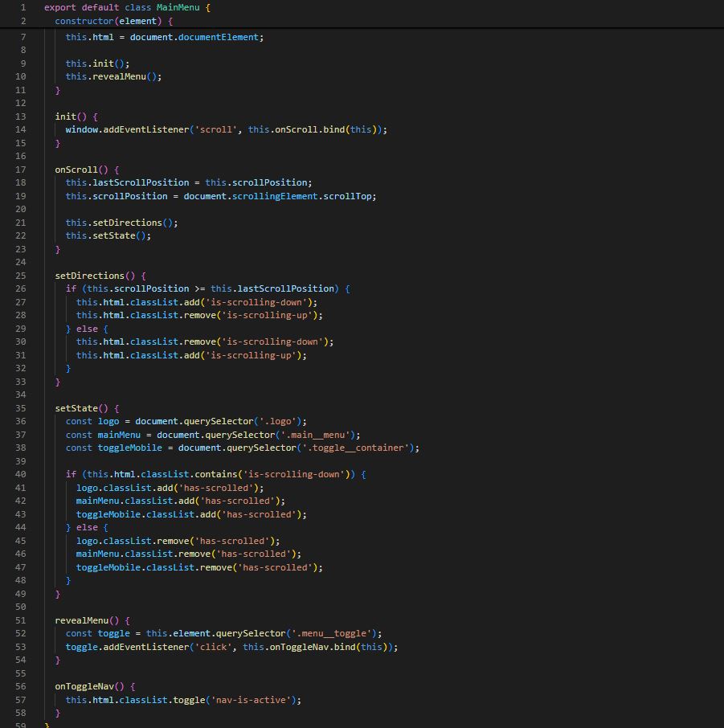Click line number 51 in the gutter

point(20,620)
